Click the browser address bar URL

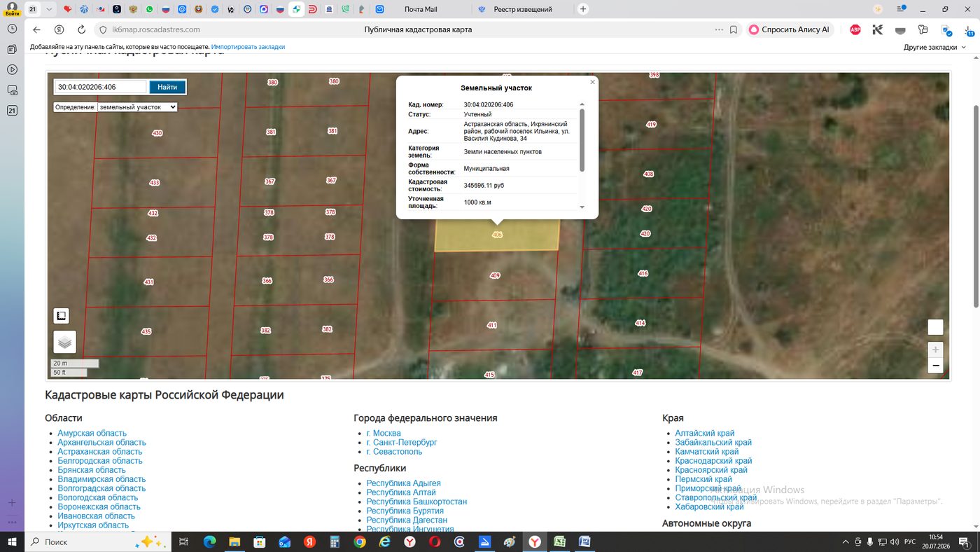[156, 30]
